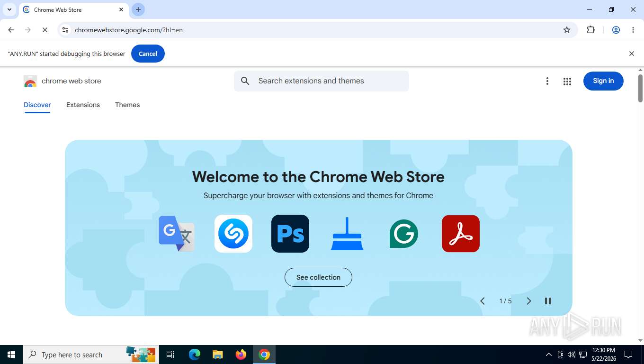Stop loading the page
The height and width of the screenshot is (364, 644).
click(x=45, y=30)
